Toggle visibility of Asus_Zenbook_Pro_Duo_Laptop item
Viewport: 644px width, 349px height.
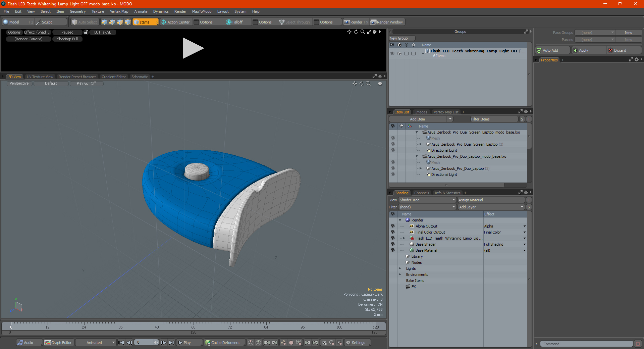pyautogui.click(x=393, y=168)
